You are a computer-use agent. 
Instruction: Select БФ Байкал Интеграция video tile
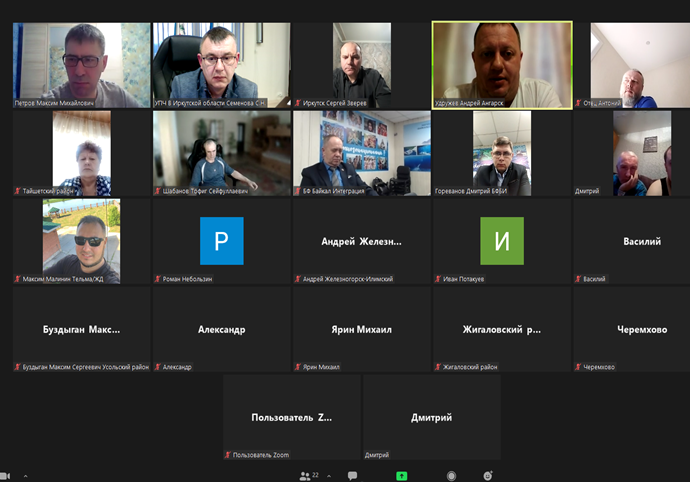tap(361, 153)
